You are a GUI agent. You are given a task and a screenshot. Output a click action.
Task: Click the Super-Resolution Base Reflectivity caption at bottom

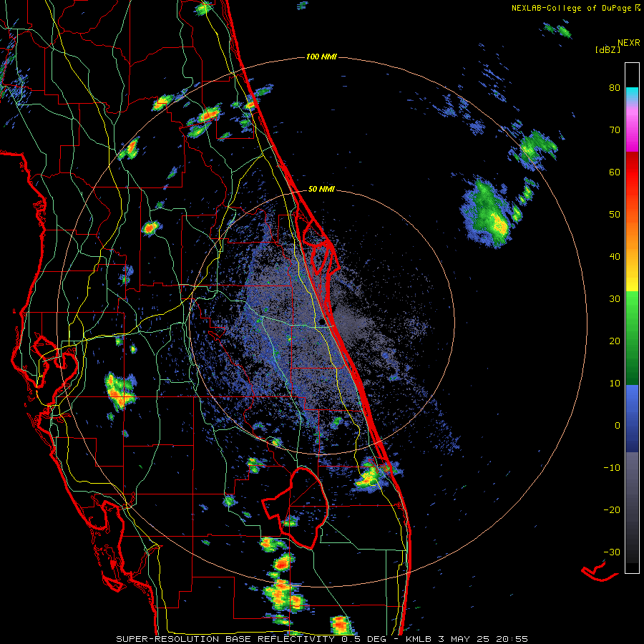coord(321,639)
